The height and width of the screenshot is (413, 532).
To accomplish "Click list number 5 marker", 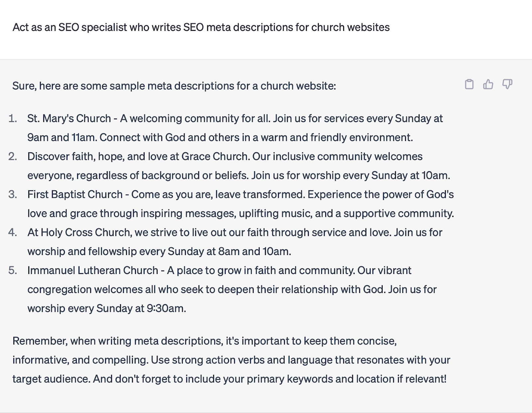I will pyautogui.click(x=13, y=270).
